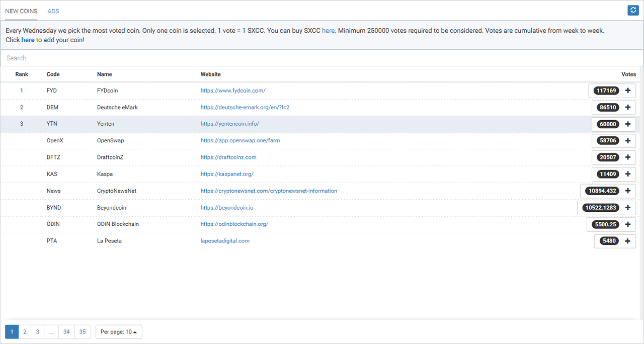
Task: Vote plus icon for Yenten
Action: (x=627, y=124)
